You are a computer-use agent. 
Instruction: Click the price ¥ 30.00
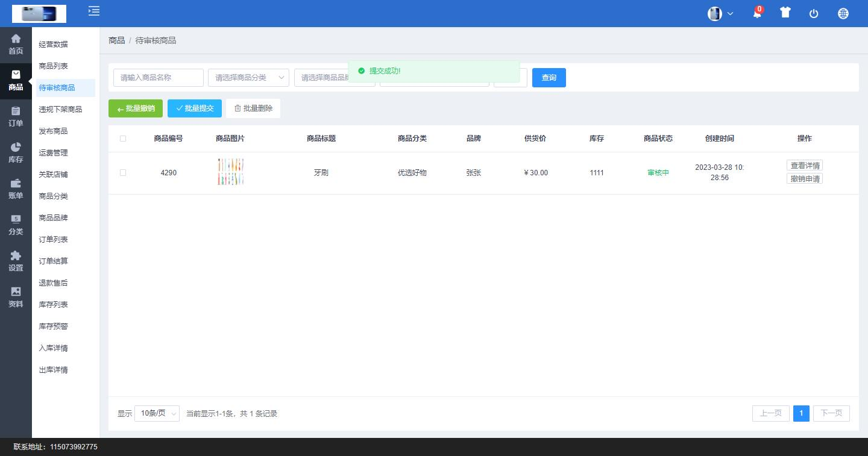(x=536, y=173)
